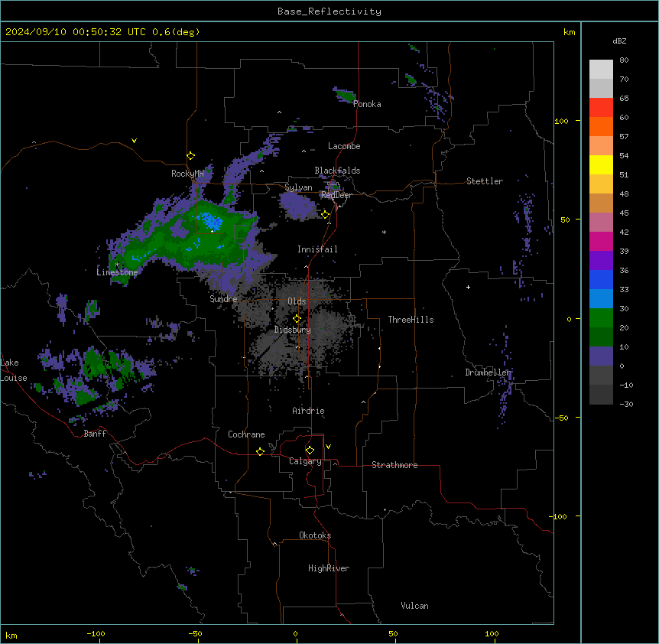Click the yellow V marker east of Calgary
The height and width of the screenshot is (644, 659).
point(328,447)
